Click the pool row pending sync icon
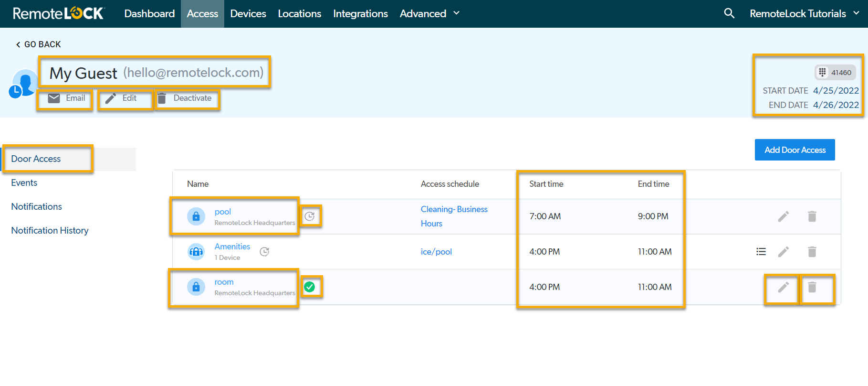The width and height of the screenshot is (868, 386). [x=310, y=216]
